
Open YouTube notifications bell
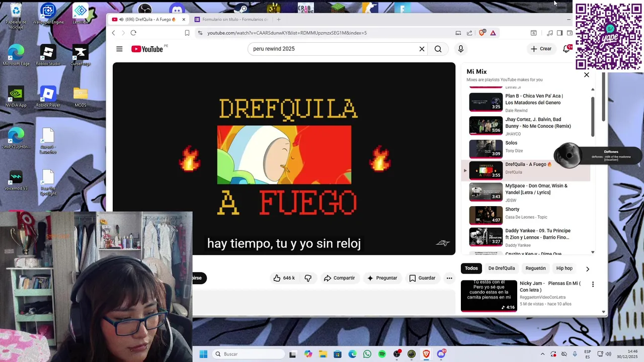coord(566,49)
